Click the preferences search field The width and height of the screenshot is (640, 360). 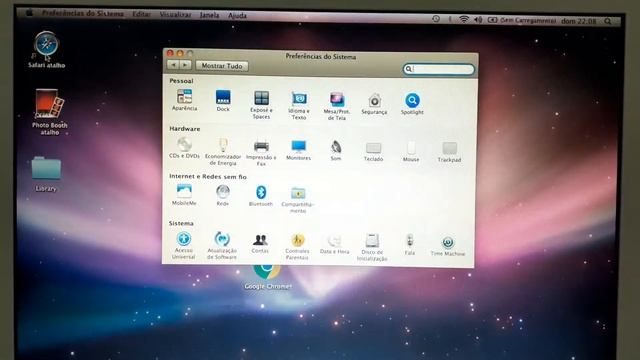pyautogui.click(x=439, y=69)
